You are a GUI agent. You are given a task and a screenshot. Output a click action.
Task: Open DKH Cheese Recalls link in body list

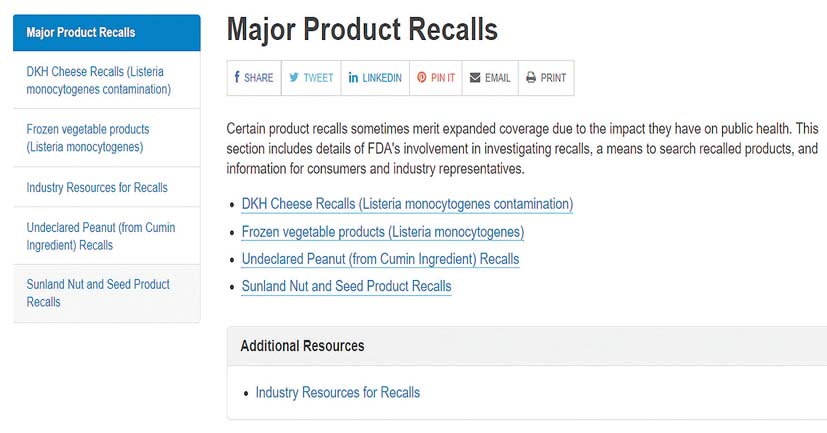(407, 204)
